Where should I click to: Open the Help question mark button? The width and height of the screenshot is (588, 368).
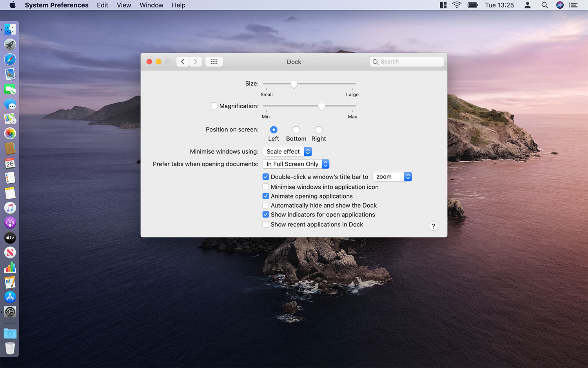433,226
